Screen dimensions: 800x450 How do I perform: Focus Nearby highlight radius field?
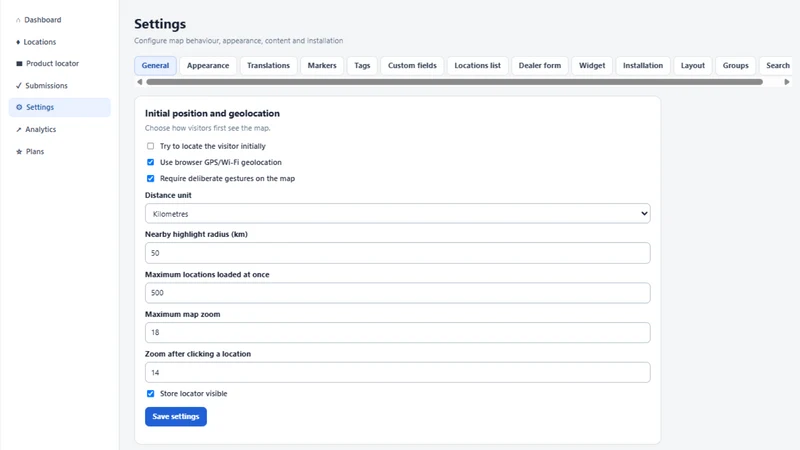tap(397, 253)
